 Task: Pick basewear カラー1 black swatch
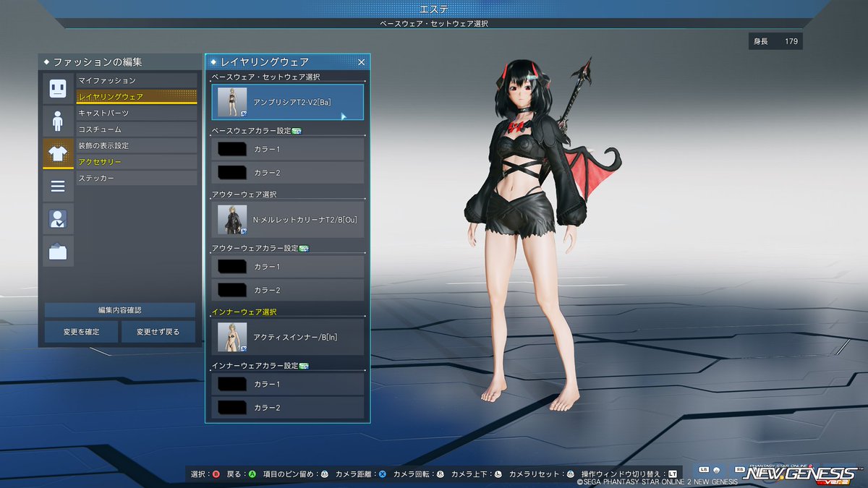tap(232, 149)
